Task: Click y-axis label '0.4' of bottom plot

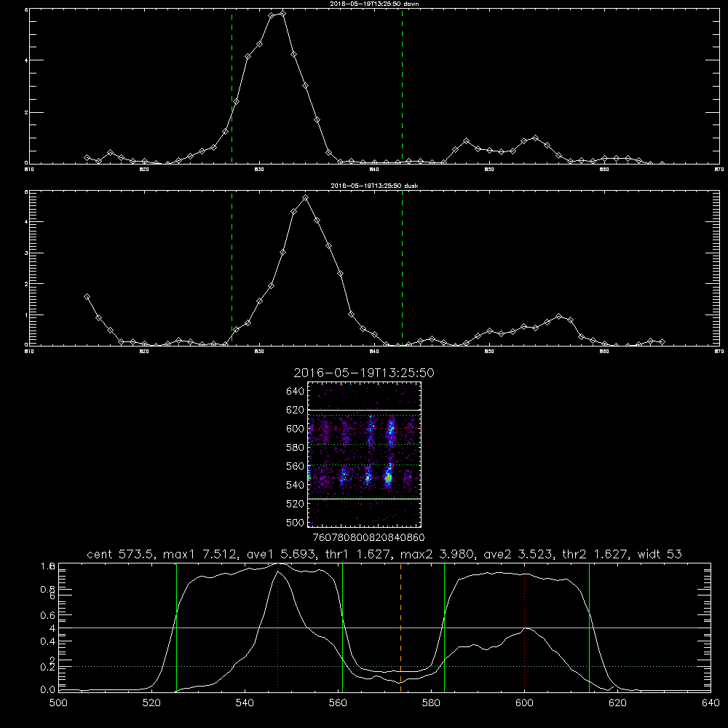Action: pyautogui.click(x=48, y=641)
